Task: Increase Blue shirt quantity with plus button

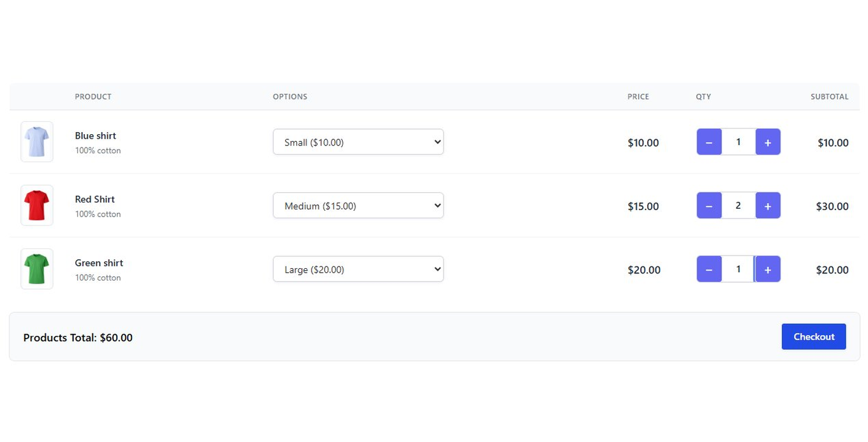Action: point(768,142)
